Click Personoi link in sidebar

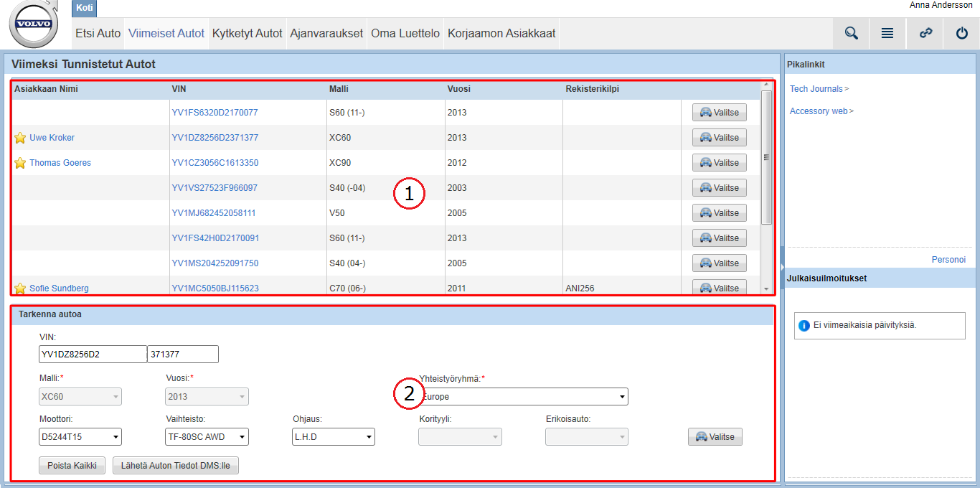click(948, 260)
